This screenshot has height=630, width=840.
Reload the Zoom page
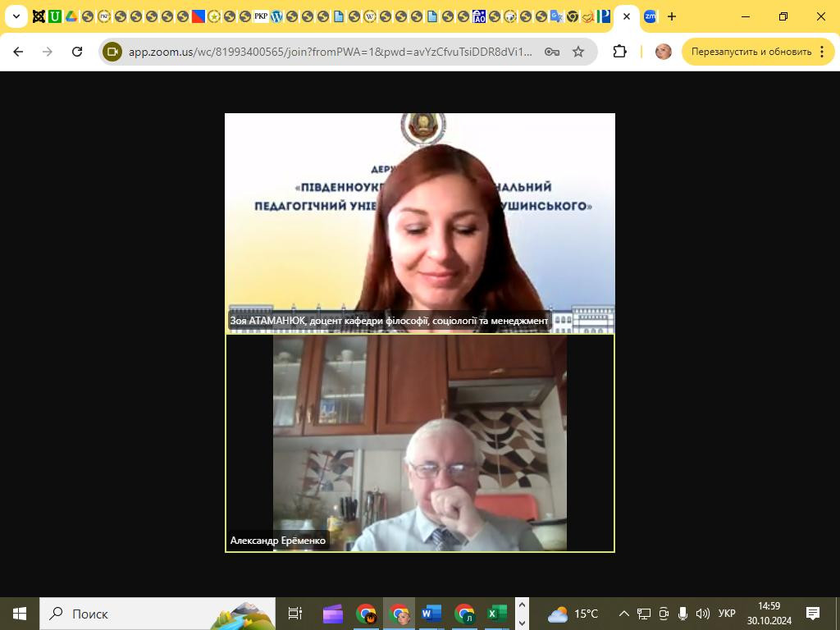pos(77,52)
